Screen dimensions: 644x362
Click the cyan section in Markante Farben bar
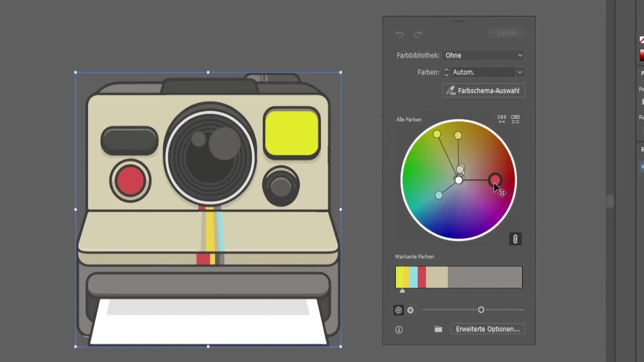414,277
